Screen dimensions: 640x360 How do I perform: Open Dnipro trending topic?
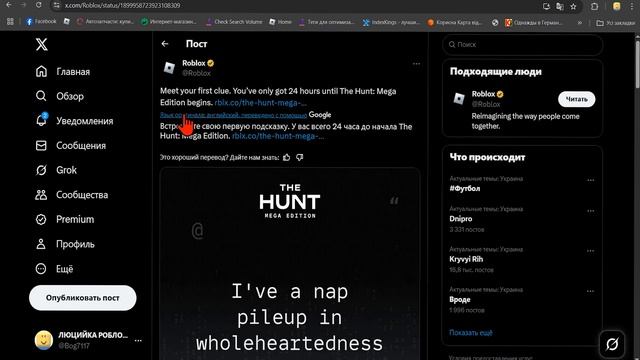[x=460, y=219]
